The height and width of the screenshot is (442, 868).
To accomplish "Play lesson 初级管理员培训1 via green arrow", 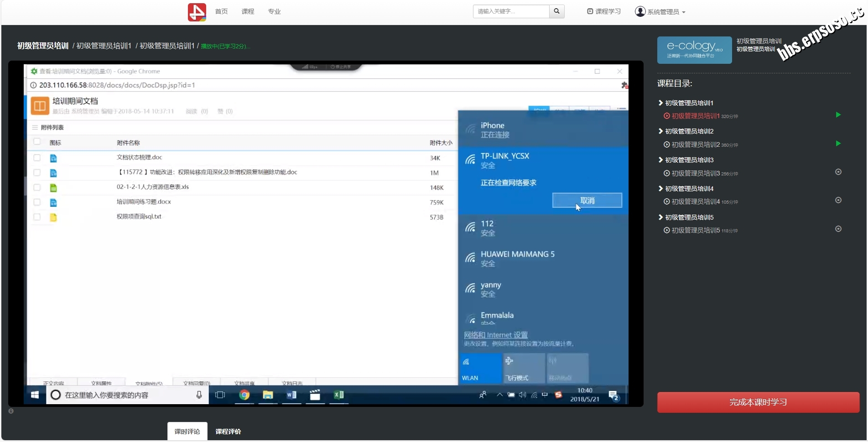I will pyautogui.click(x=838, y=115).
